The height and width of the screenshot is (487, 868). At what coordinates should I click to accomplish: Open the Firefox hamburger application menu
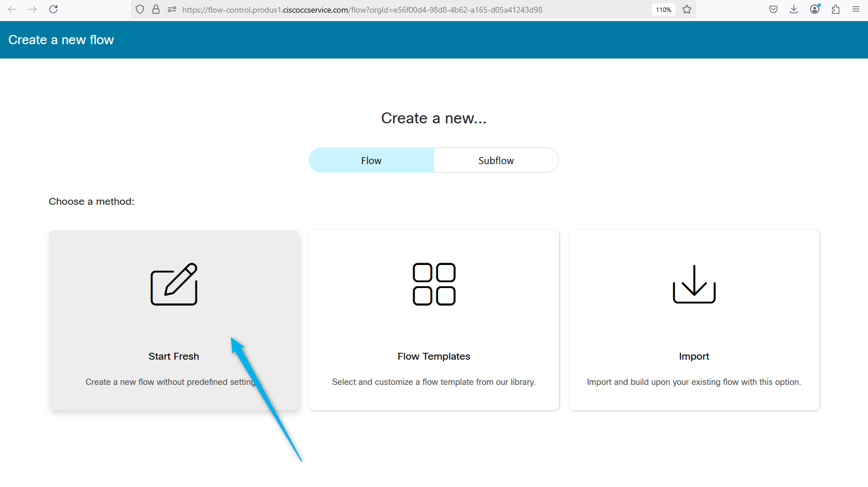pyautogui.click(x=856, y=9)
